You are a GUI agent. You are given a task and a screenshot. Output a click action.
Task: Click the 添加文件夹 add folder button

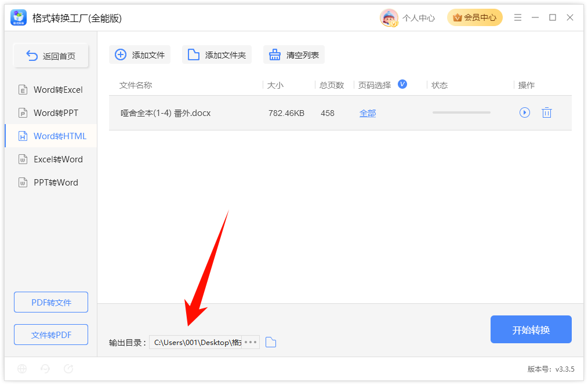pos(217,55)
